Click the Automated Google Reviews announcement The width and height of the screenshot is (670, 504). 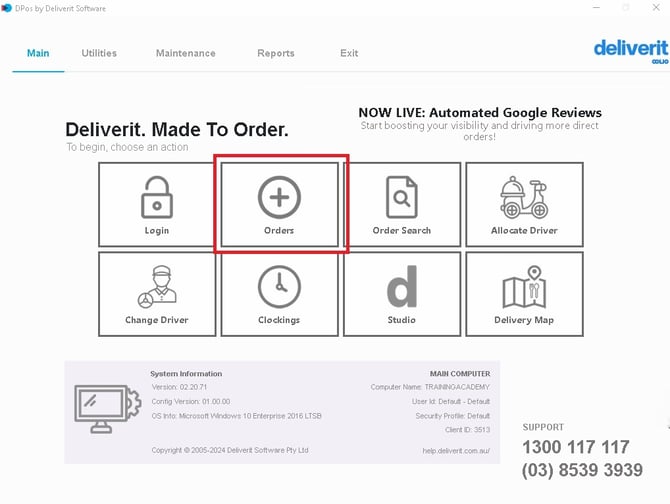[x=480, y=124]
